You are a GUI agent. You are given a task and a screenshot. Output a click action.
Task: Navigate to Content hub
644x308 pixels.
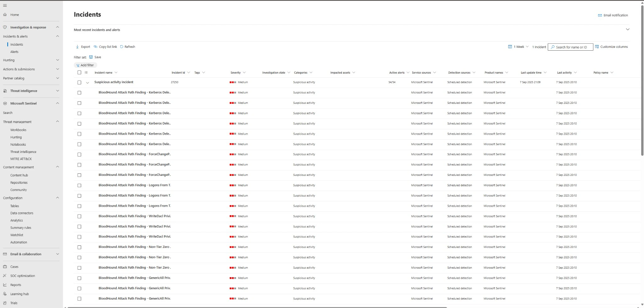coord(19,175)
